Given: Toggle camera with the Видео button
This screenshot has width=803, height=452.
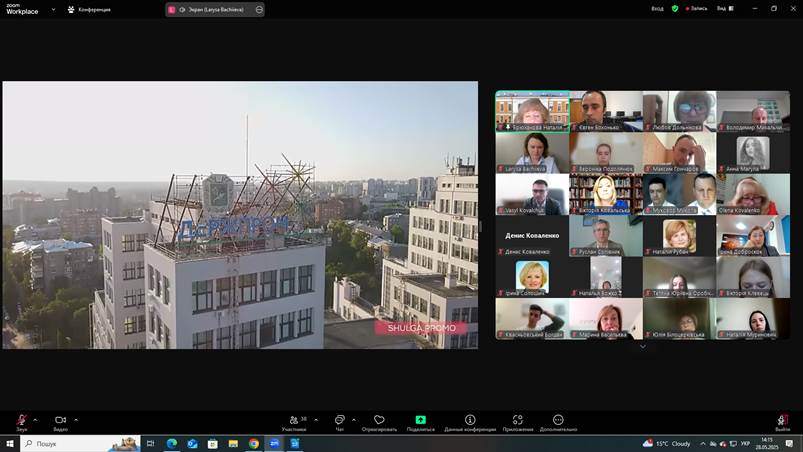Looking at the screenshot, I should point(60,420).
